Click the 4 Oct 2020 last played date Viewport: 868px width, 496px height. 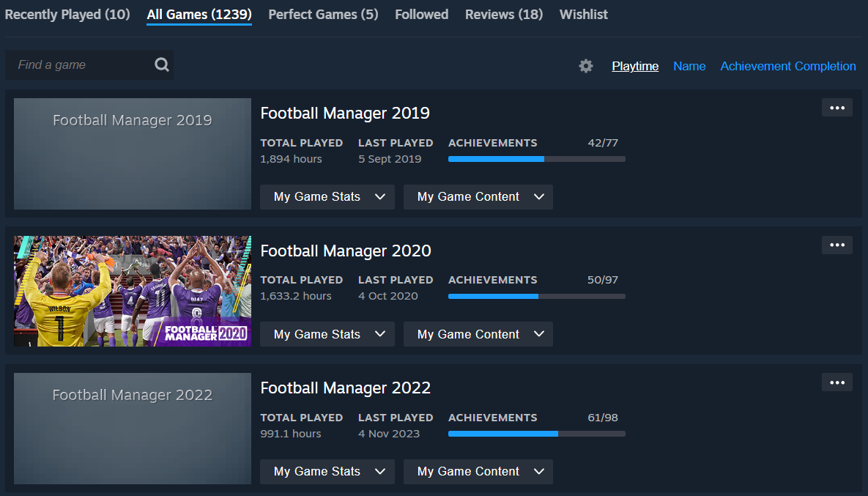pos(388,297)
